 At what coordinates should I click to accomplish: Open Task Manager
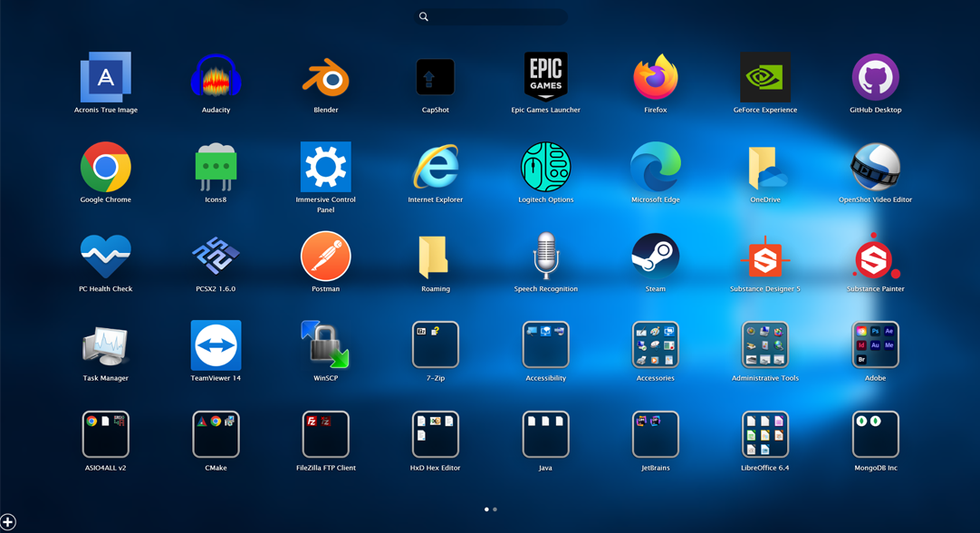click(106, 346)
